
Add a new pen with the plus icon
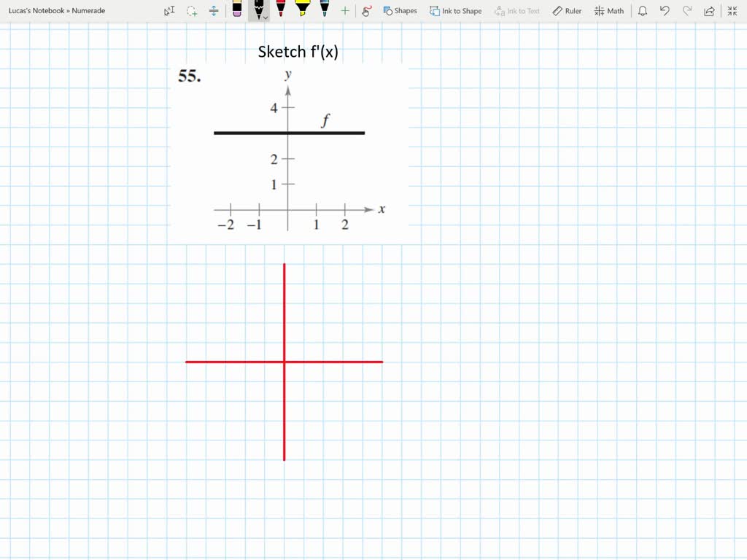(344, 10)
